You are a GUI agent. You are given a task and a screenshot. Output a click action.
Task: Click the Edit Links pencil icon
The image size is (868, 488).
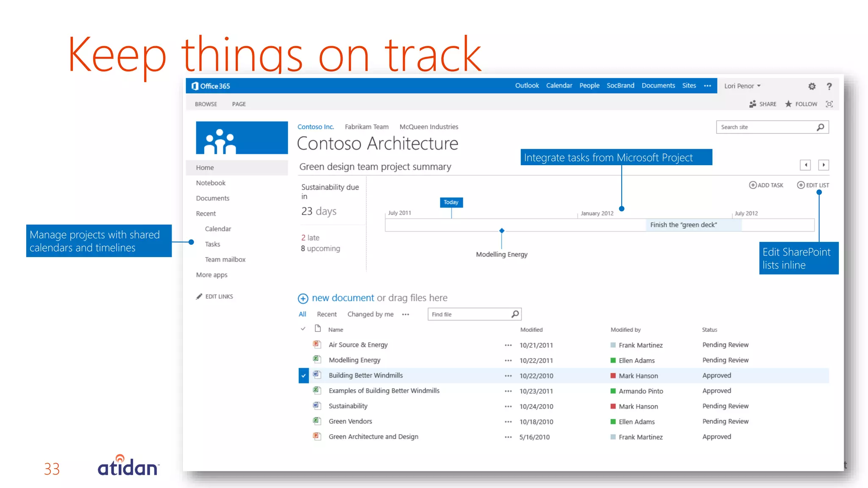coord(199,297)
